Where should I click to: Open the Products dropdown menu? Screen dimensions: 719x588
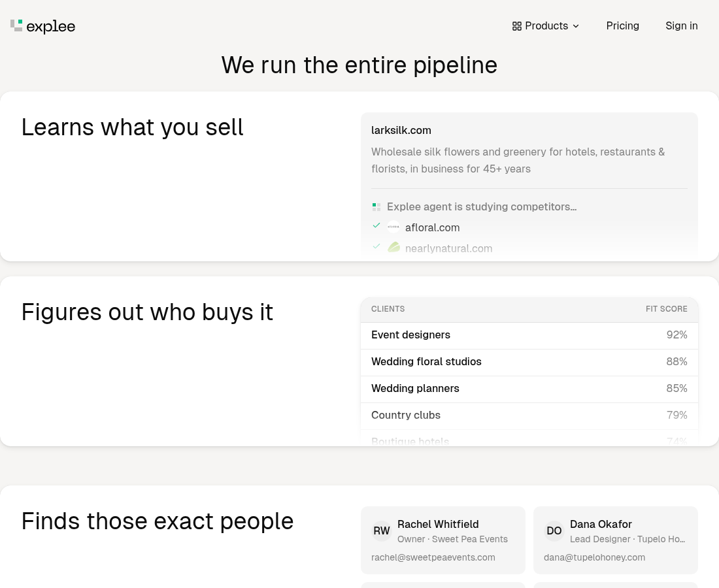(x=546, y=26)
